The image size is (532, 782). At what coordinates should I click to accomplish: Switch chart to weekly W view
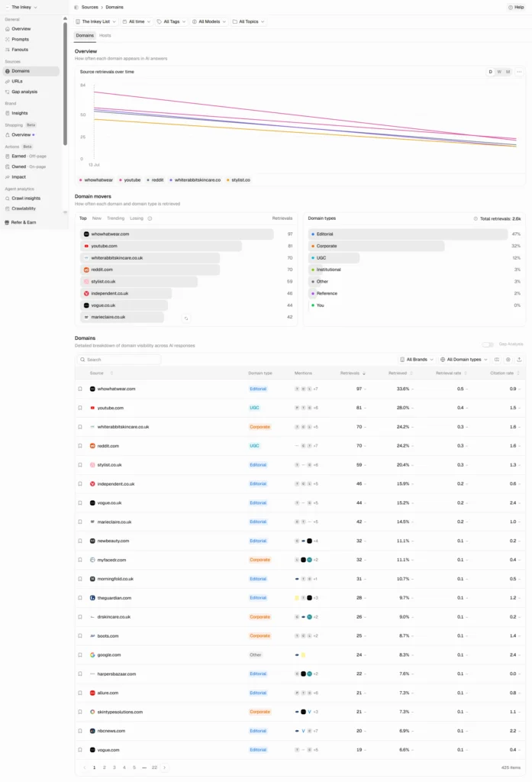(x=499, y=72)
